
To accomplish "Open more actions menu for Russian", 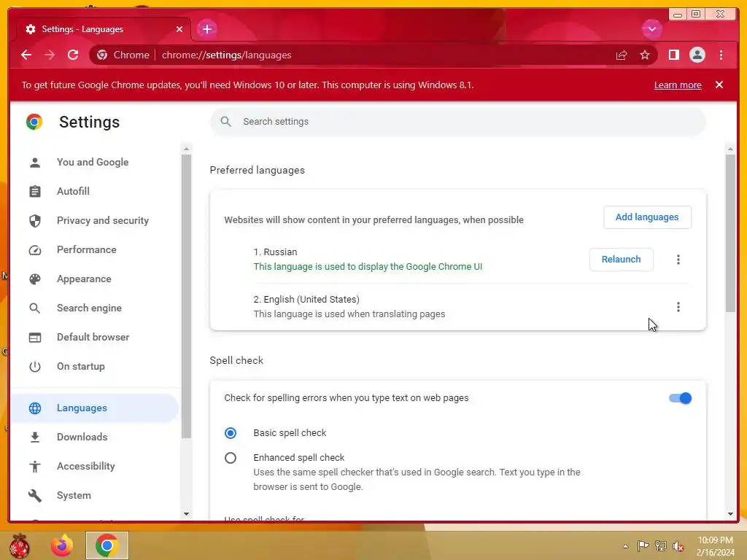I will [678, 260].
